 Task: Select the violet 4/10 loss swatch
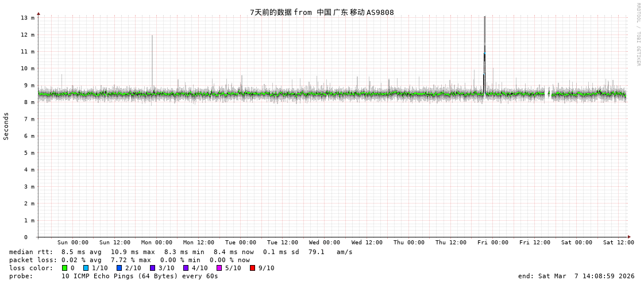pos(186,268)
